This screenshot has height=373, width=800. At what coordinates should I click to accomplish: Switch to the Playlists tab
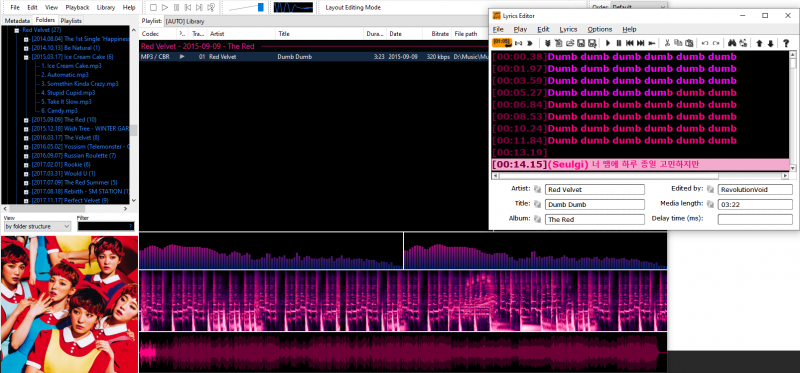click(x=71, y=20)
